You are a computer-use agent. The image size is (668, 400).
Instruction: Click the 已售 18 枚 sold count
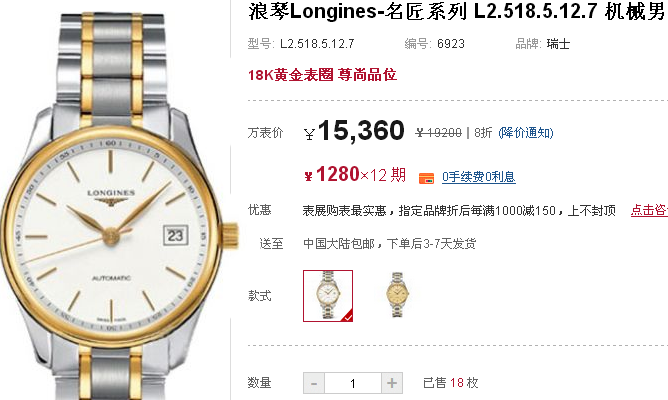click(451, 383)
